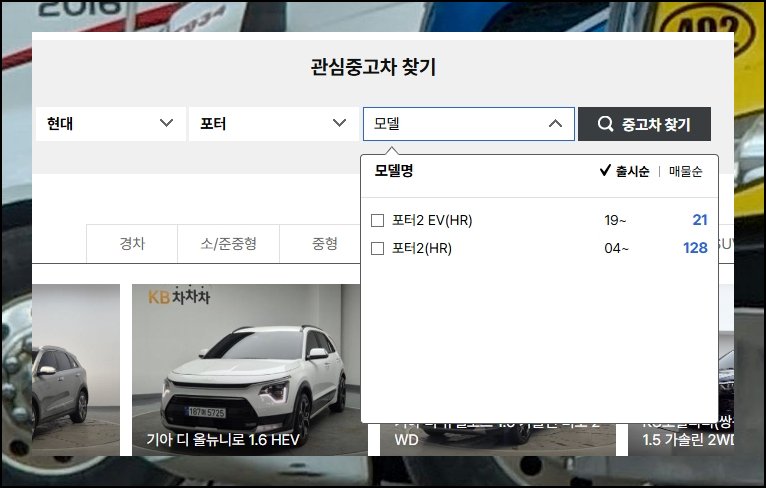Sort models by 매물순
Screen dimensions: 766x488
[x=685, y=171]
